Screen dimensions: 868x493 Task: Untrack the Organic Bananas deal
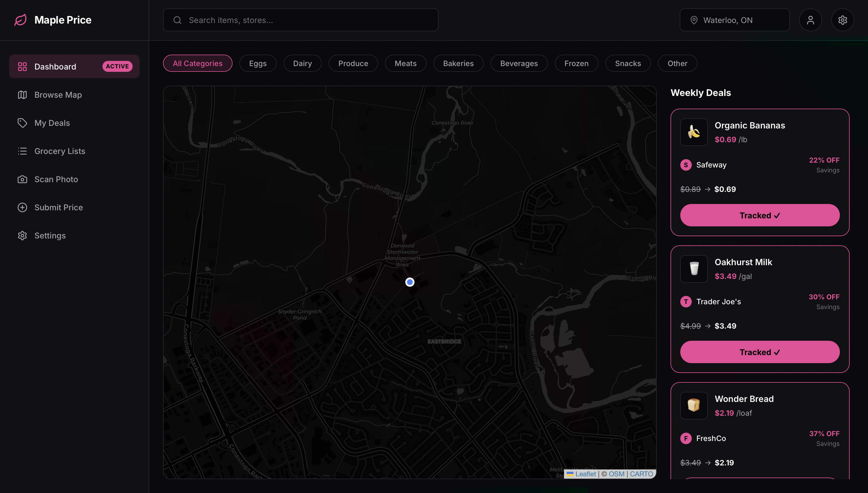click(759, 215)
